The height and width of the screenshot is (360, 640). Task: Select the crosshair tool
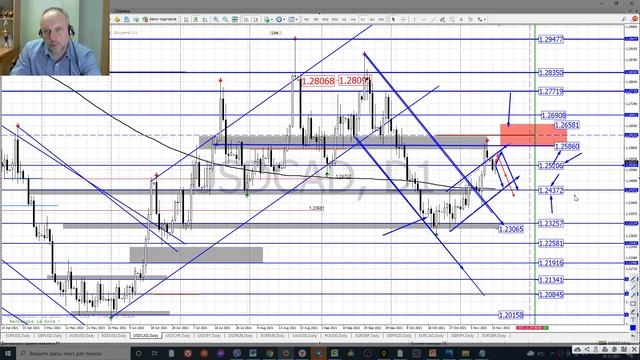point(404,19)
